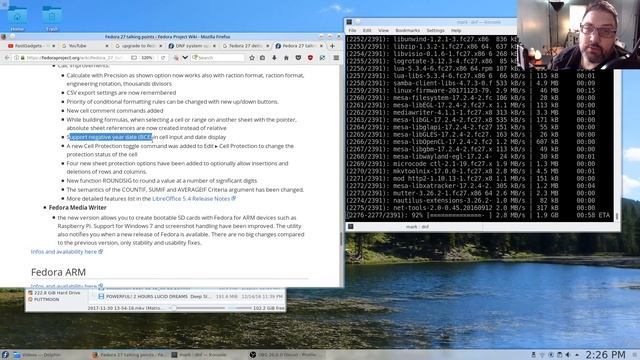Click the Firefox search box
The height and width of the screenshot is (360, 640).
click(x=218, y=58)
